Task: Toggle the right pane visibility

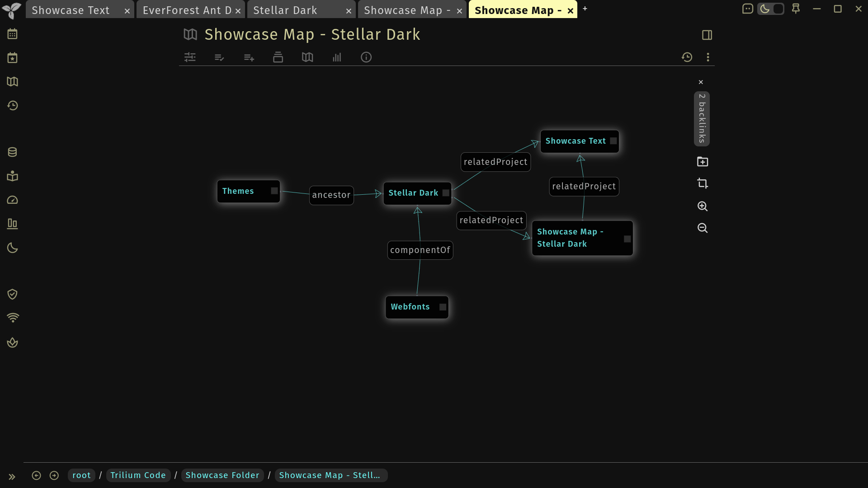Action: point(707,35)
